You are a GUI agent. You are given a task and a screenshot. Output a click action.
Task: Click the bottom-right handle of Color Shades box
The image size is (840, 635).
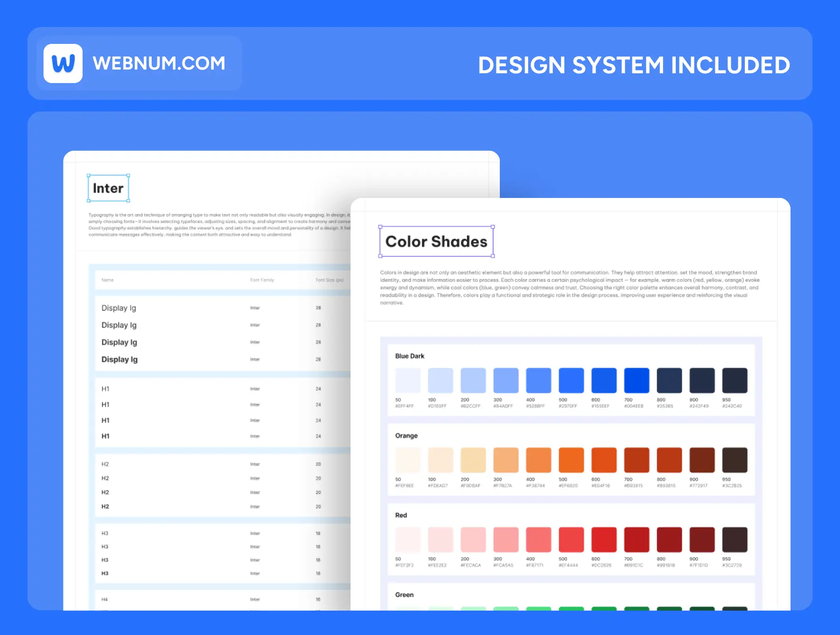[x=493, y=256]
